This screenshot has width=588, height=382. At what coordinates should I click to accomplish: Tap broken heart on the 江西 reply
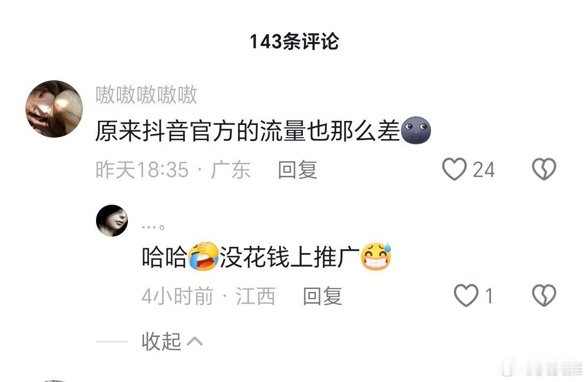544,296
